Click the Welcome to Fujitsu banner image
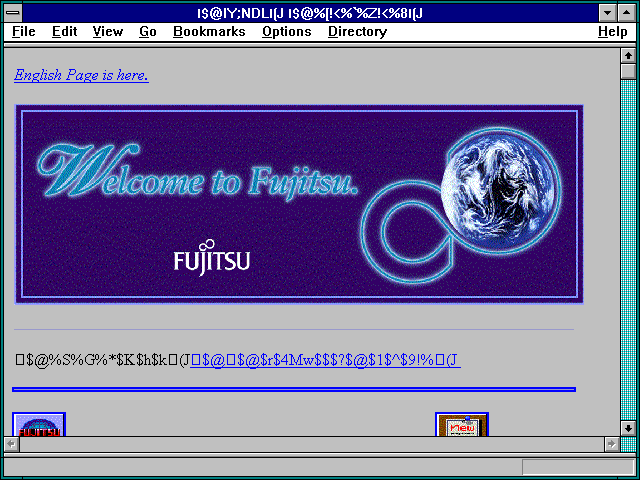This screenshot has width=640, height=480. tap(299, 204)
